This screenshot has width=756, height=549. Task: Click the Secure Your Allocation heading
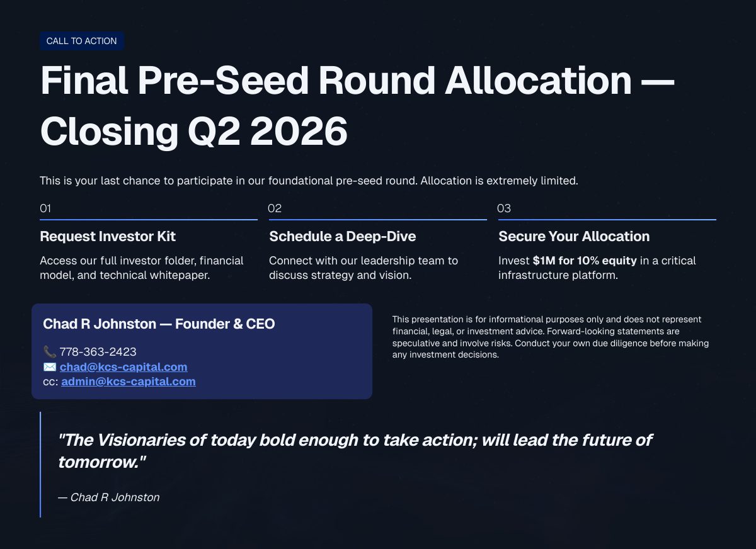tap(574, 237)
